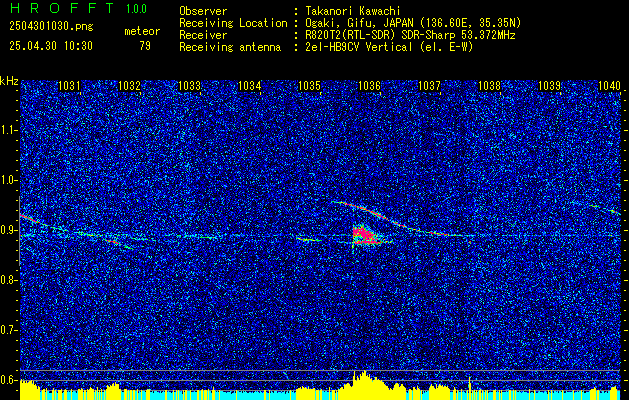Click the 1.0 kHz frequency tick label
Image resolution: width=629 pixels, height=400 pixels.
[8, 180]
